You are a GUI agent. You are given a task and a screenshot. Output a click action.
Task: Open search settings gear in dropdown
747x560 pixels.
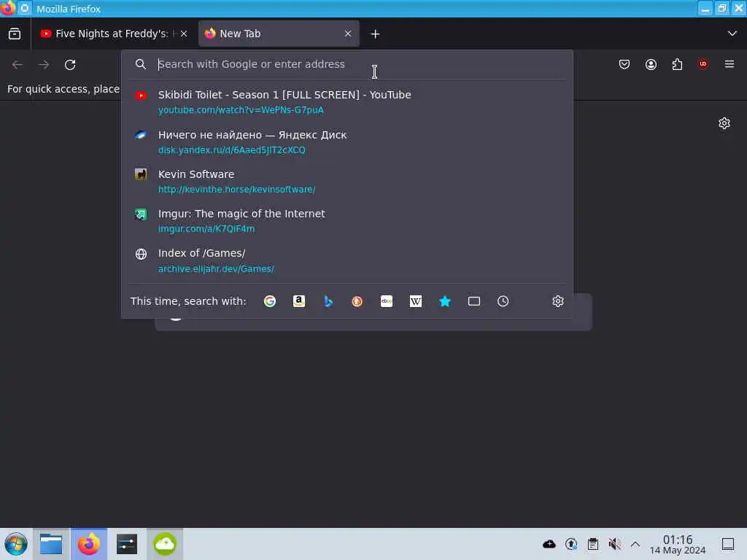click(x=558, y=301)
